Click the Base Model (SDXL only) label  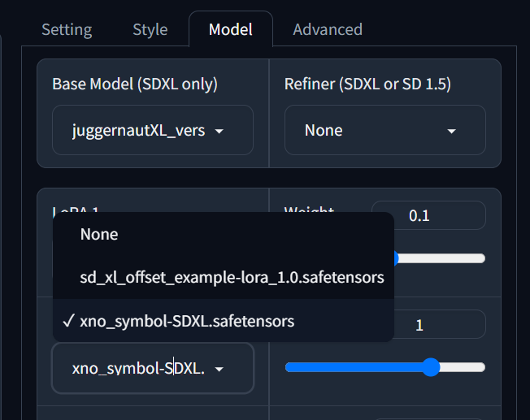tap(135, 84)
